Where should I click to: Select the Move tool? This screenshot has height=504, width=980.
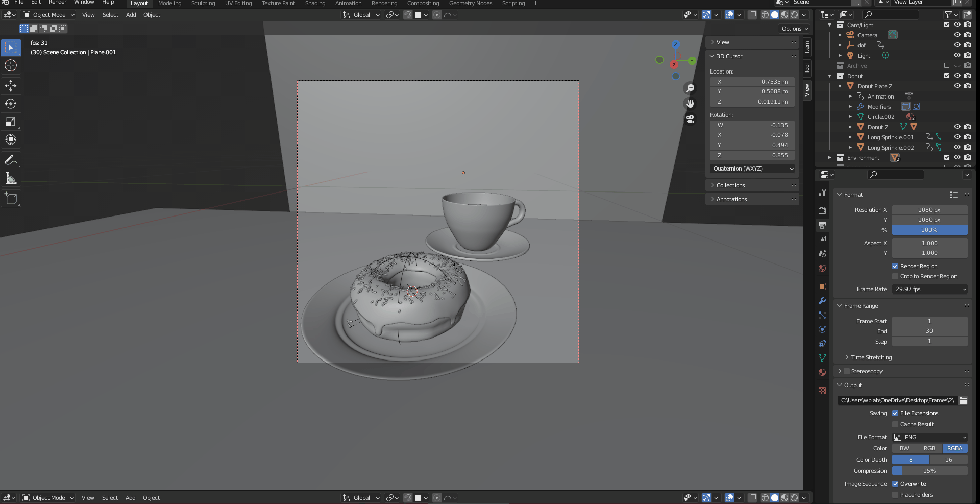pos(11,86)
